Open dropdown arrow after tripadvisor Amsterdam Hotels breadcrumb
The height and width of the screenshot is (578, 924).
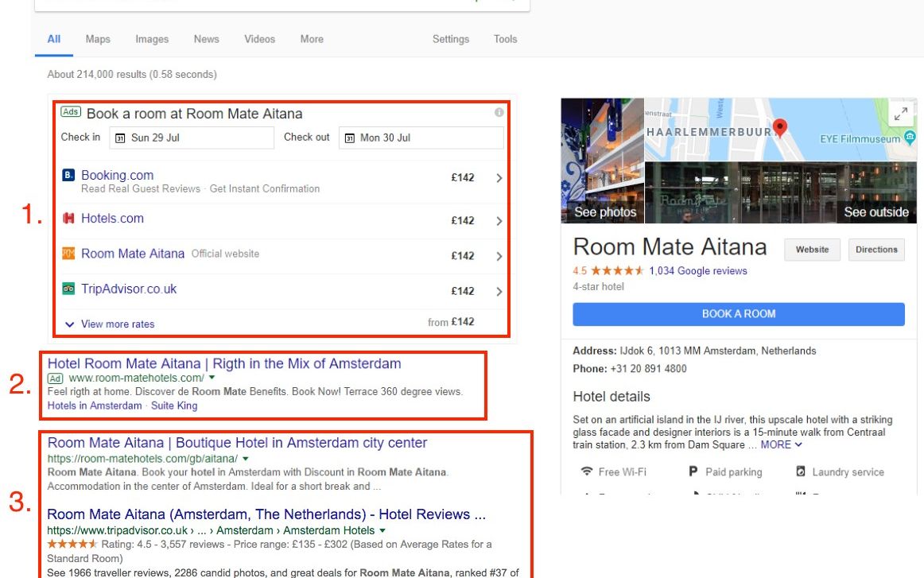[382, 530]
